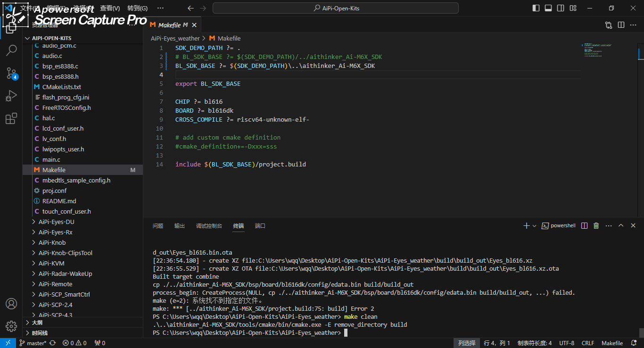Open terminal panel More Actions ellipsis

tap(609, 226)
